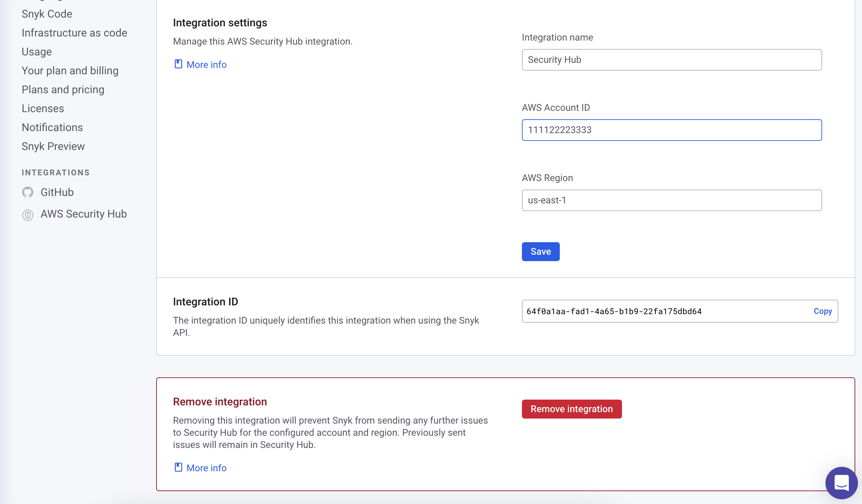Click the AWS Account ID input field
Image resolution: width=862 pixels, height=504 pixels.
[x=671, y=130]
